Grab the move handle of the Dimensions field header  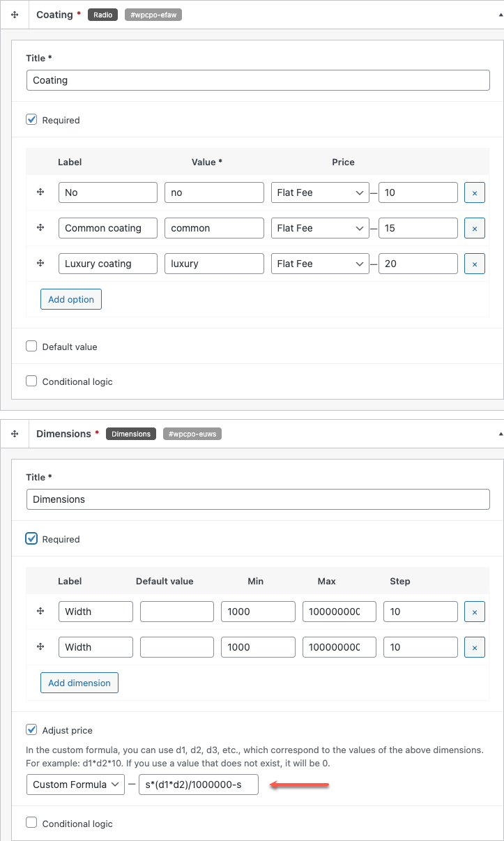[15, 434]
